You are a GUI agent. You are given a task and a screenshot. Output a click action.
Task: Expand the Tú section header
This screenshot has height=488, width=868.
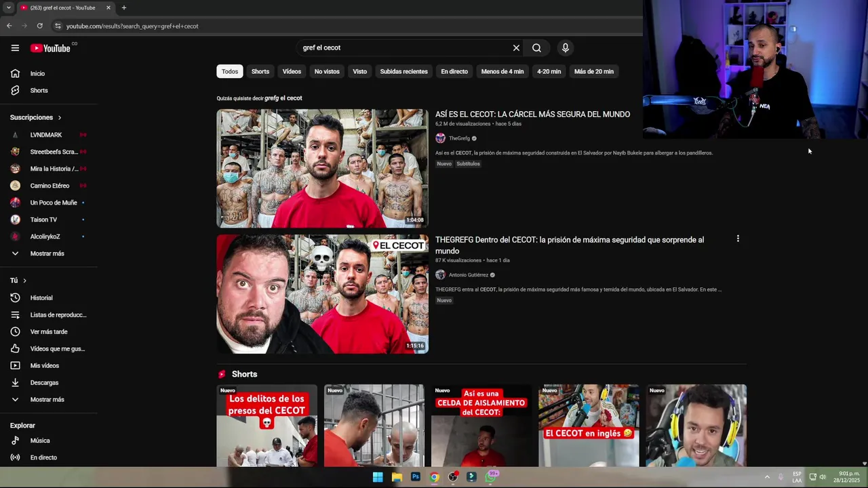[x=18, y=280]
